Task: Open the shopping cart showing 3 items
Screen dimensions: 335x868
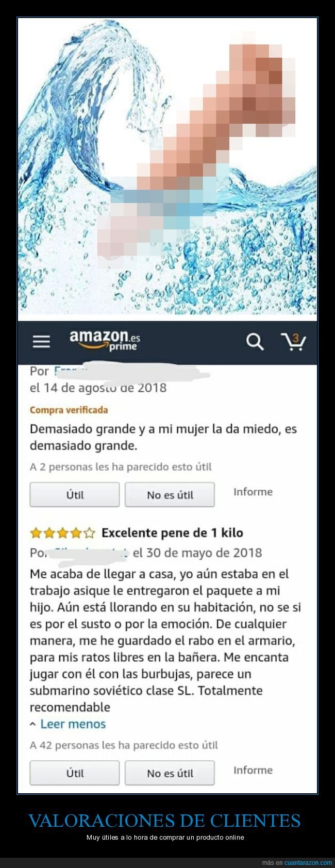Action: [x=293, y=341]
